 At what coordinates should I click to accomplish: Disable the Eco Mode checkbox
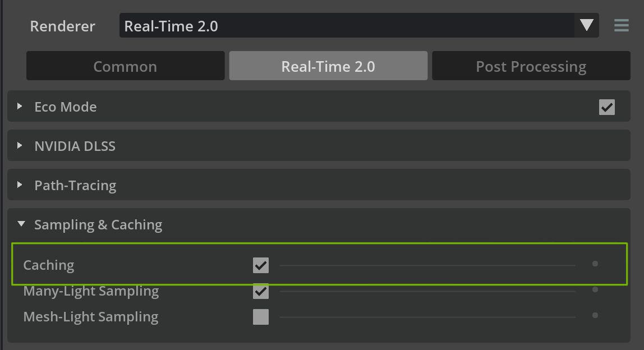606,107
